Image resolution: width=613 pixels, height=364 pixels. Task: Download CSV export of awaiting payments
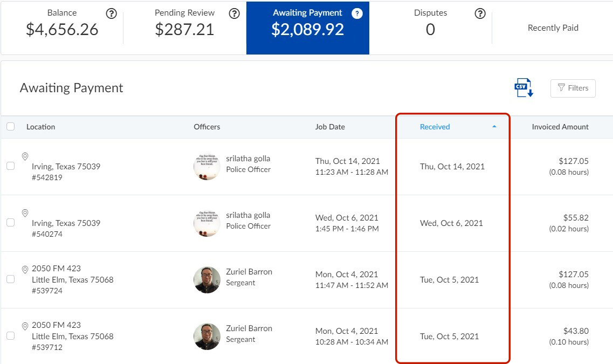[x=524, y=88]
